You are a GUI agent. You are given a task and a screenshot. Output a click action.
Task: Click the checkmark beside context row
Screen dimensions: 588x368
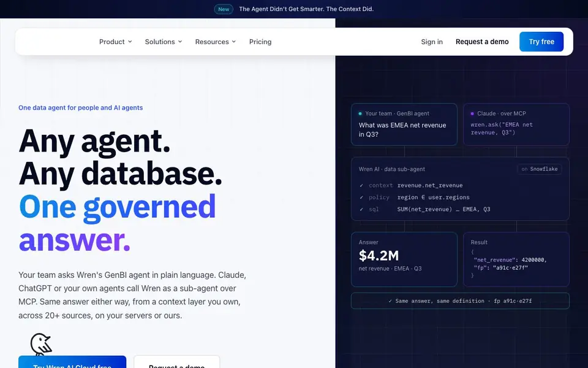tap(361, 185)
